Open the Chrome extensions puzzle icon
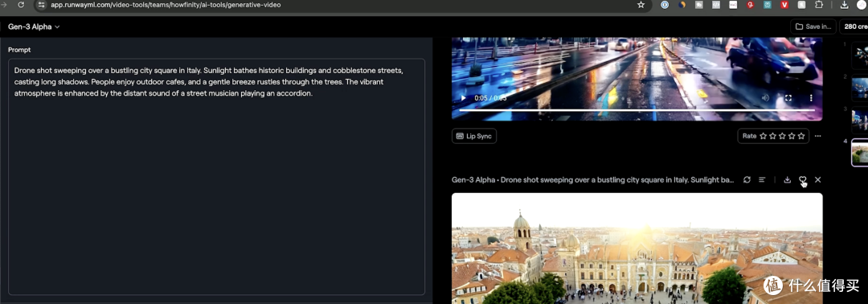This screenshot has height=304, width=868. click(x=819, y=5)
